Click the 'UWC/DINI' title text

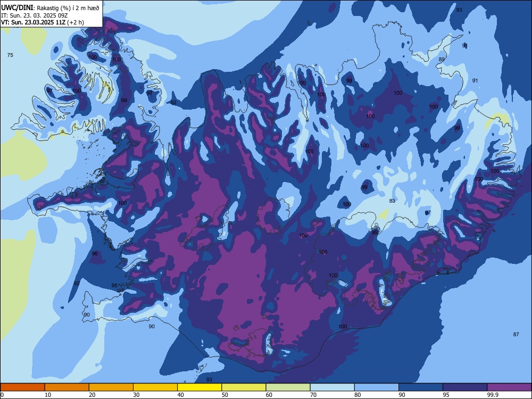18,7
